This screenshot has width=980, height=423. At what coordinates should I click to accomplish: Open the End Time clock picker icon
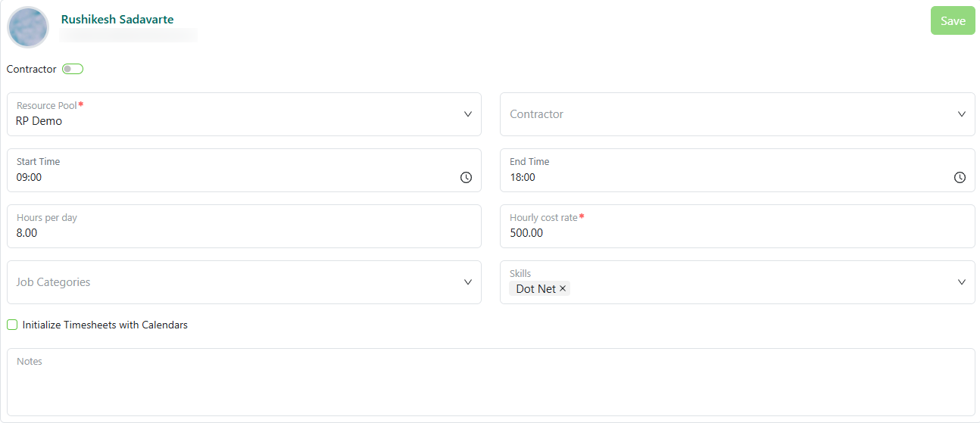(960, 177)
